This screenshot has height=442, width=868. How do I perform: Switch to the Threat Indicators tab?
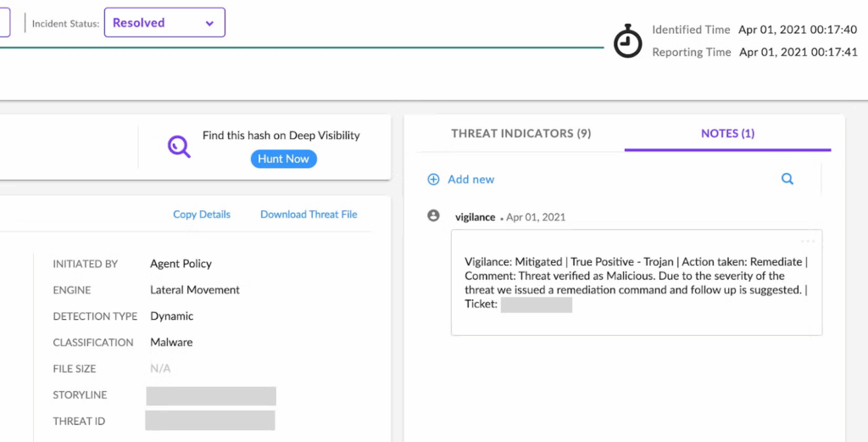pyautogui.click(x=520, y=133)
